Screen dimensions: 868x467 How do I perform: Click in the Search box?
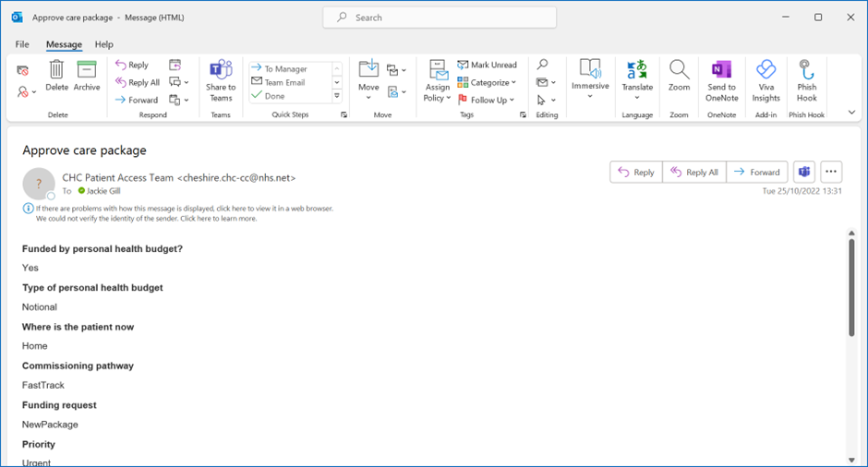(440, 18)
